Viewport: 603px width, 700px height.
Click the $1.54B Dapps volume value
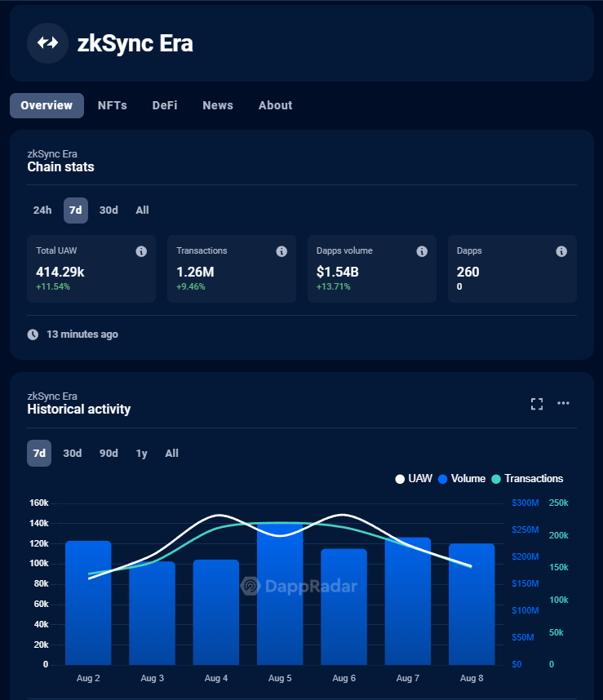point(338,272)
